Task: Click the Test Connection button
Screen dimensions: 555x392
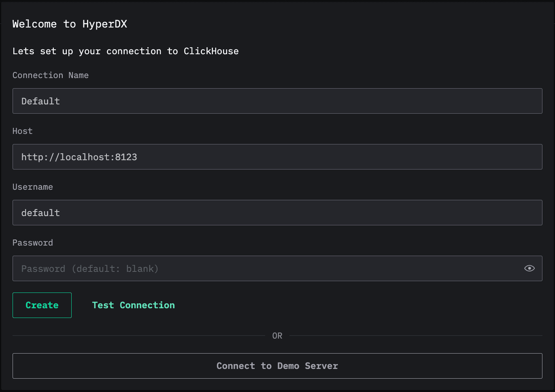Action: point(133,305)
